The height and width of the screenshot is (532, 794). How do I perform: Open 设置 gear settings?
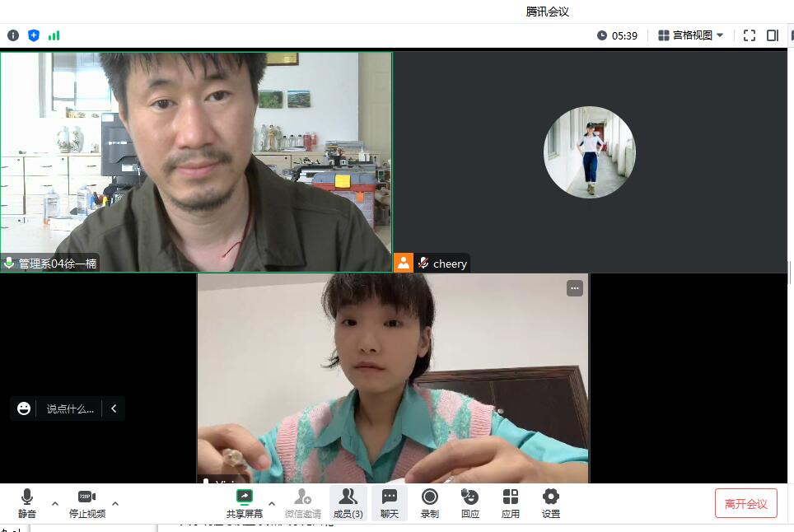551,502
